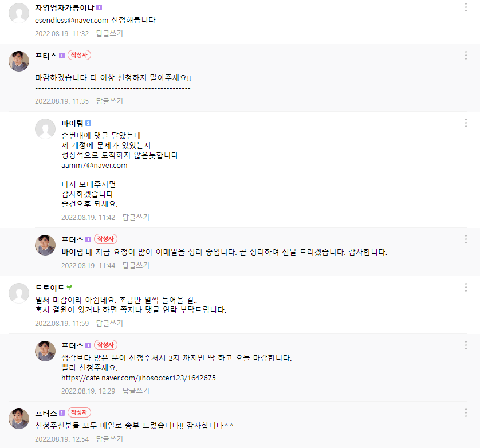This screenshot has width=480, height=448.
Task: Click 프터스's profile avatar on the closing comment
Action: pos(18,418)
